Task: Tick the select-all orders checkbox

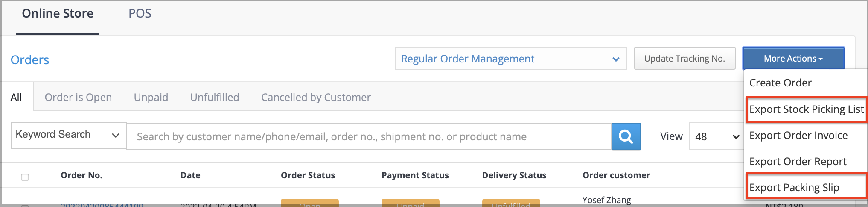Action: 25,177
